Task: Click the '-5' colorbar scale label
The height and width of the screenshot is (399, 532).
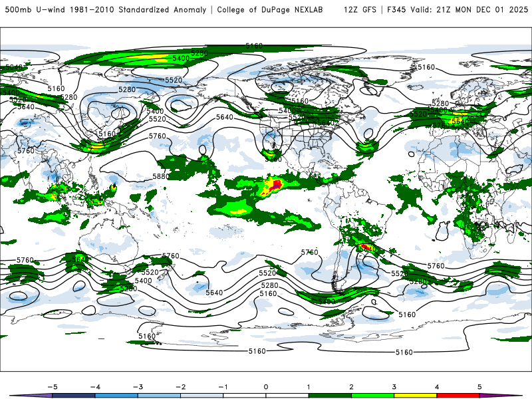Action: 53,387
